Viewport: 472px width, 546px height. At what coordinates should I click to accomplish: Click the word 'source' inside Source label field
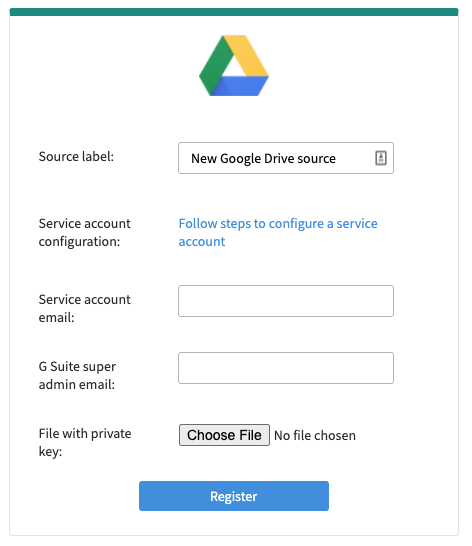click(316, 159)
